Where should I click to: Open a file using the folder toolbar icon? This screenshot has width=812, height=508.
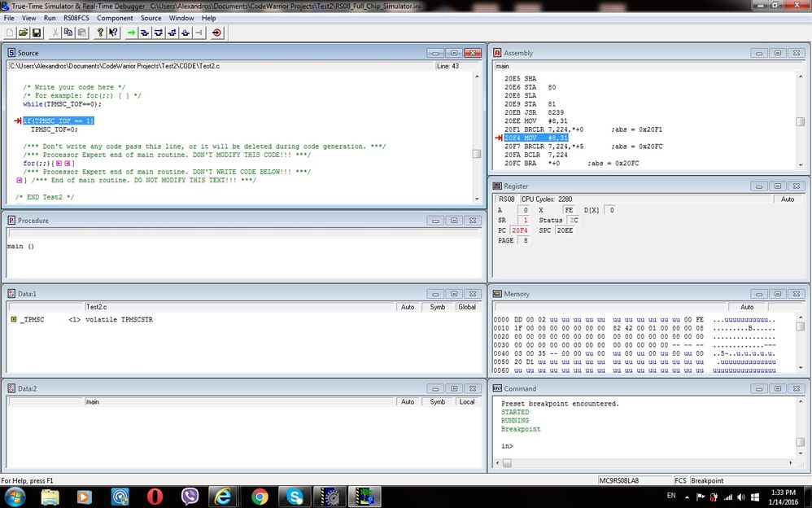24,33
